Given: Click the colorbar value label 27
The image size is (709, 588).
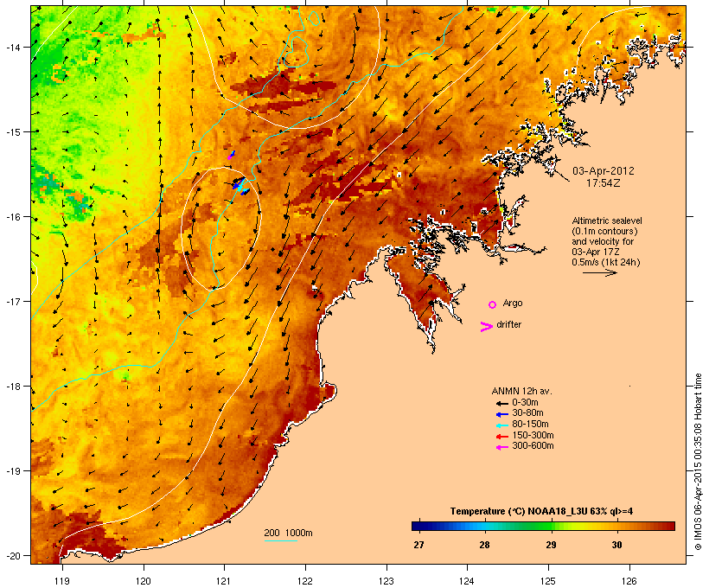Looking at the screenshot, I should [418, 545].
